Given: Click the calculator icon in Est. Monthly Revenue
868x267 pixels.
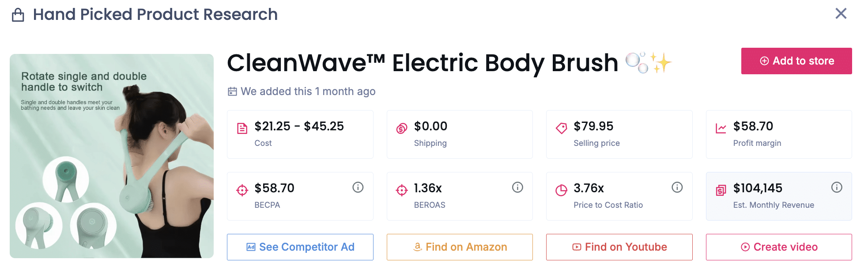Looking at the screenshot, I should pos(721,189).
